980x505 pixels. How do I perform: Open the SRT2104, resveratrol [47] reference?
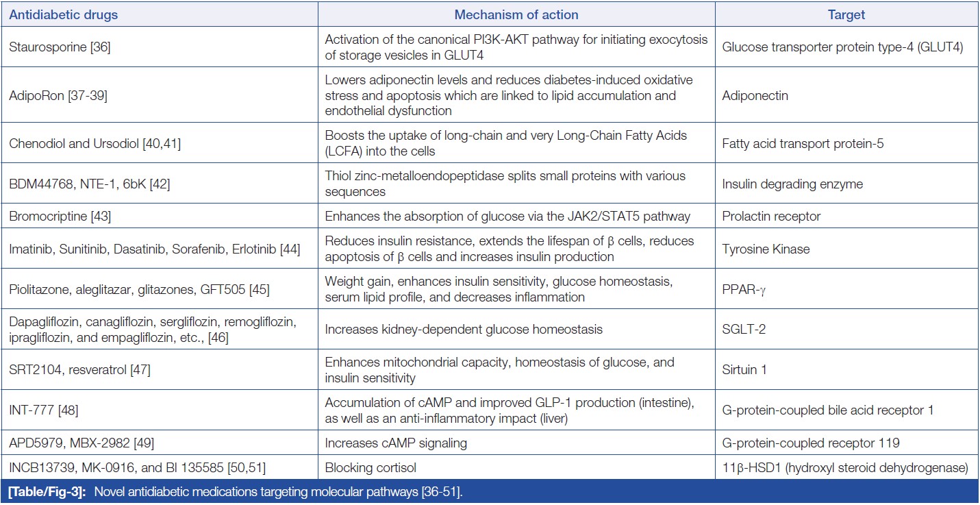pos(79,370)
